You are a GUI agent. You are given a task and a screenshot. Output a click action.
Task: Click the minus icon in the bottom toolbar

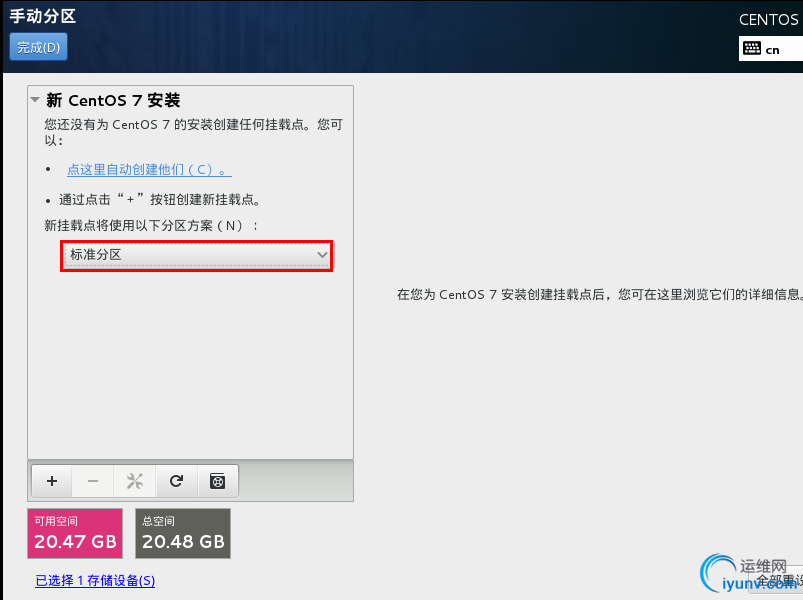(92, 481)
